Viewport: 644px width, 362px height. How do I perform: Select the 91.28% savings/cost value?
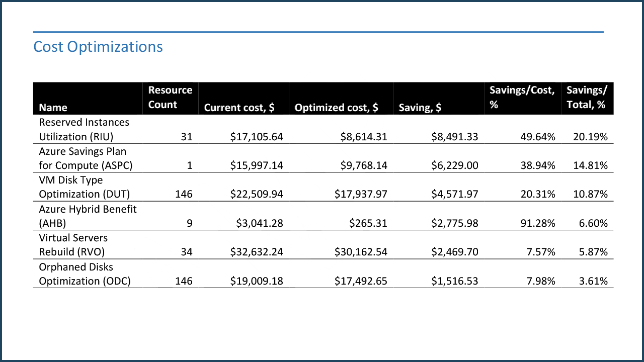point(539,223)
